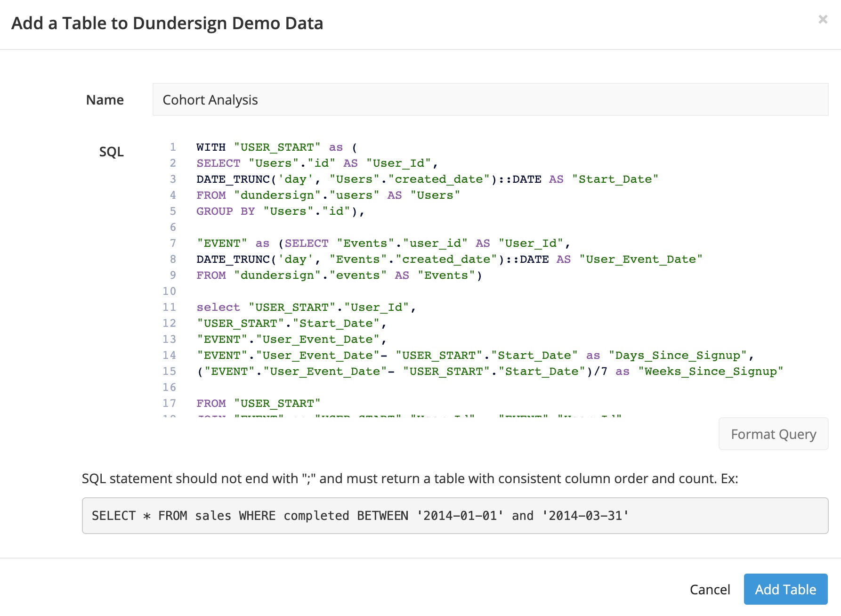Click line 15 with "Weeks_Since_Signup" alias
Viewport: 841px width, 616px height.
tap(490, 372)
